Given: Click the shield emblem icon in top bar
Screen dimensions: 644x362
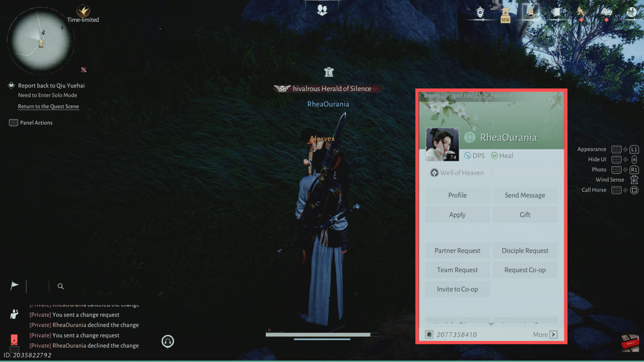Looking at the screenshot, I should pyautogui.click(x=480, y=13).
